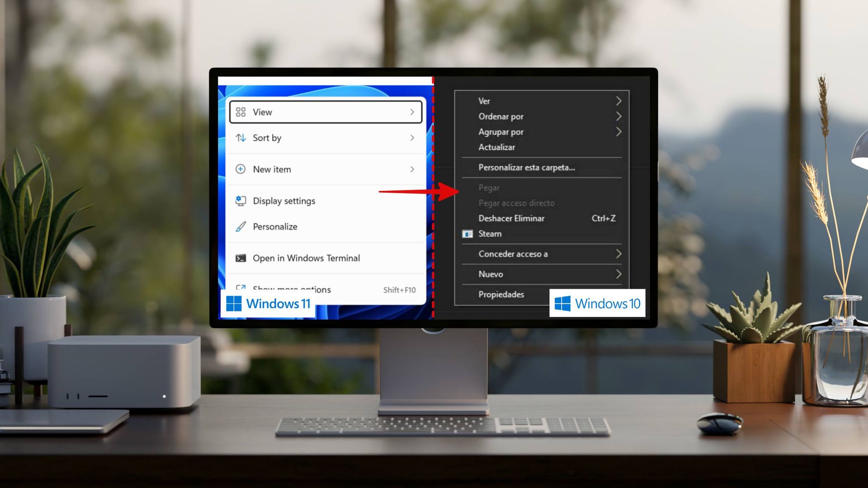Click the Personalize brush icon
Screen dimensions: 868x488
(x=240, y=226)
